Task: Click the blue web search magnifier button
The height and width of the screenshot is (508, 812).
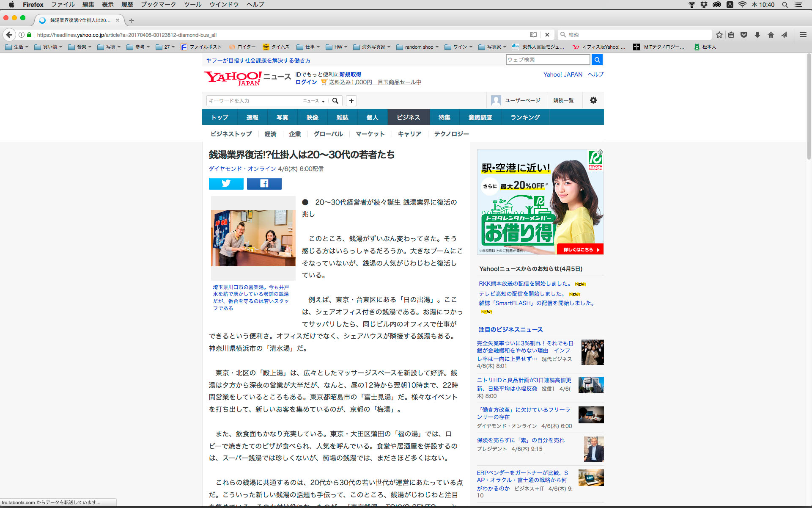Action: (597, 60)
